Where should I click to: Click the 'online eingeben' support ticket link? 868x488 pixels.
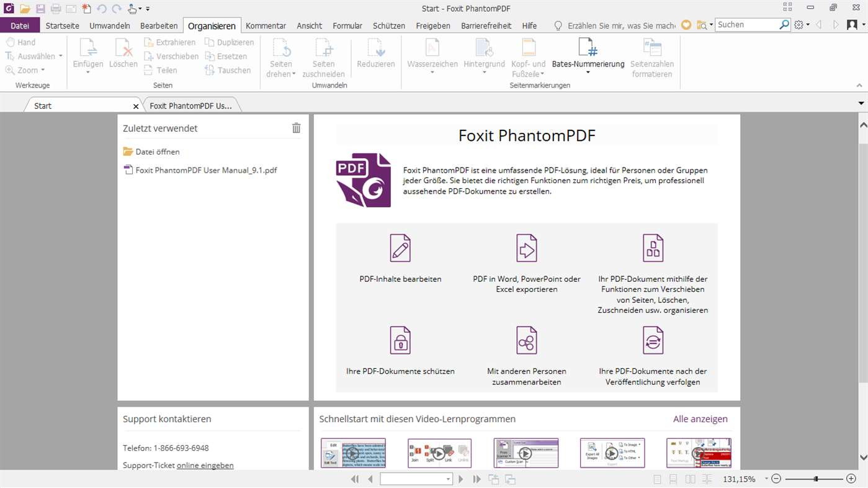[x=205, y=465]
